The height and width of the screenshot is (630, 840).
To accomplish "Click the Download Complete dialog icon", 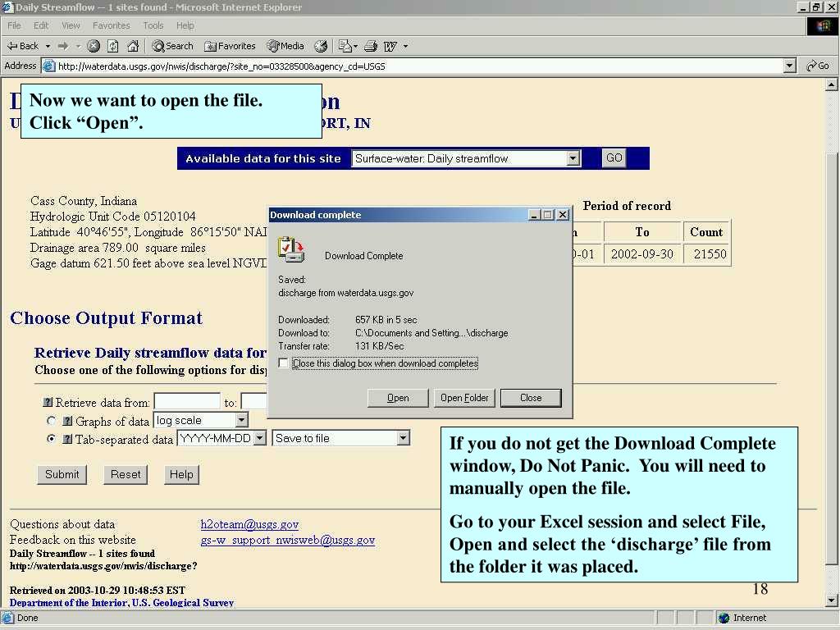I will pyautogui.click(x=291, y=249).
